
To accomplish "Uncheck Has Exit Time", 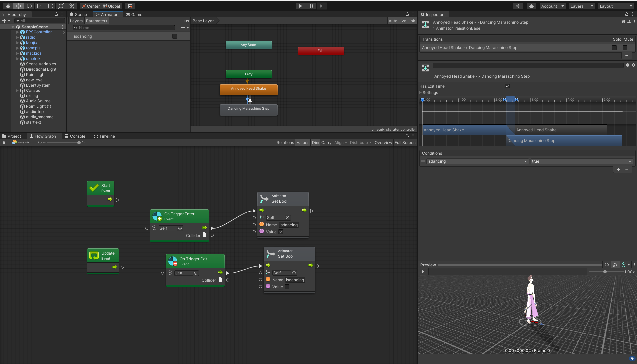I will (507, 86).
